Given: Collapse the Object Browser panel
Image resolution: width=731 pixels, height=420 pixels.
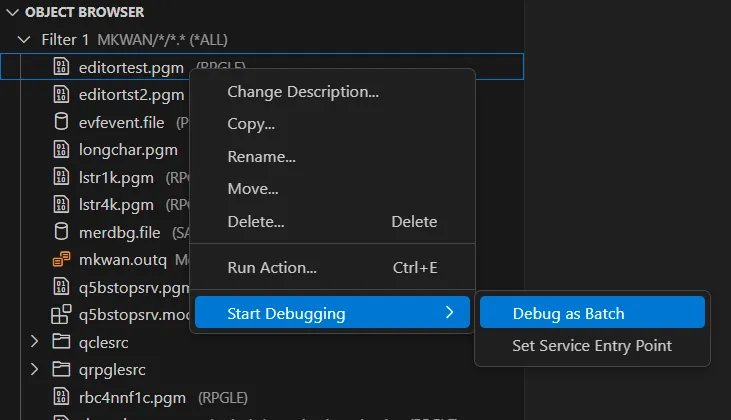Looking at the screenshot, I should coord(11,12).
